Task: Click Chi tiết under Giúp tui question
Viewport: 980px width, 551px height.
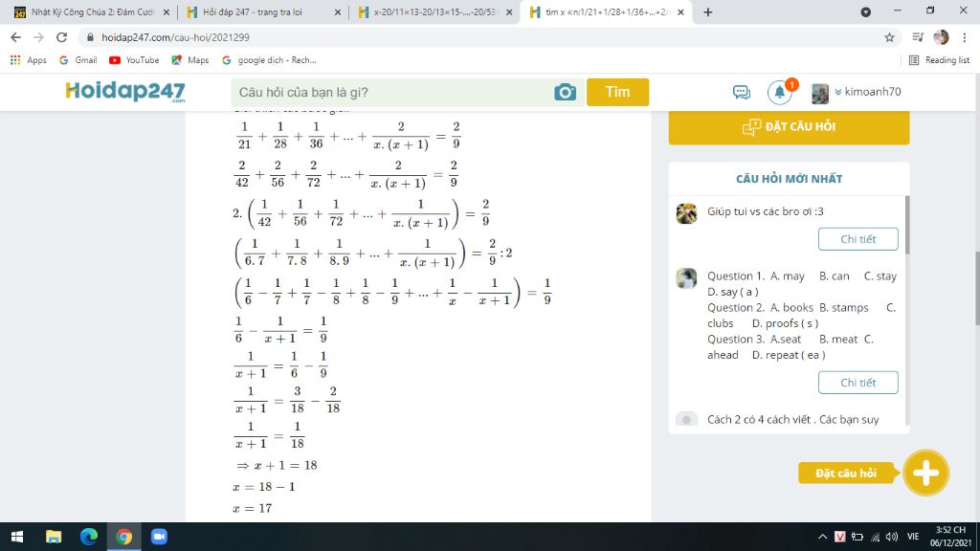Action: coord(858,239)
